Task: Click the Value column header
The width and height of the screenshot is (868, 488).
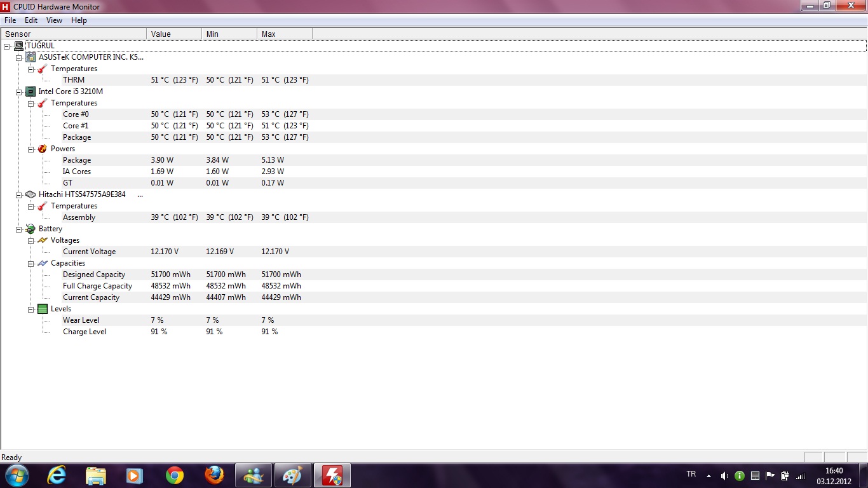Action: coord(174,34)
